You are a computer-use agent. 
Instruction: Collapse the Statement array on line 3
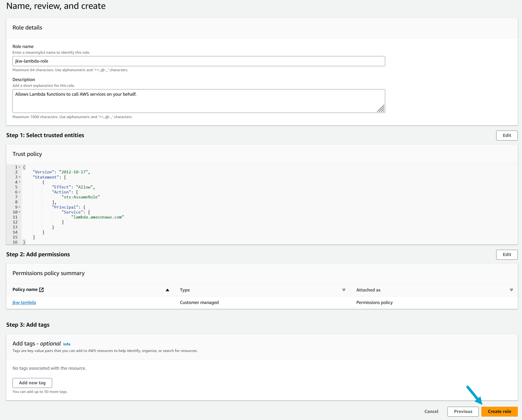pyautogui.click(x=20, y=177)
